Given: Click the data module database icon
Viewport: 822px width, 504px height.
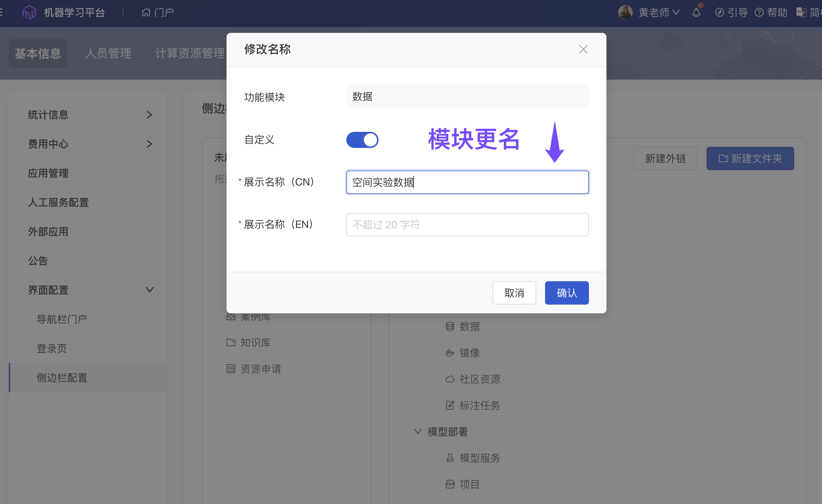Looking at the screenshot, I should tap(450, 327).
